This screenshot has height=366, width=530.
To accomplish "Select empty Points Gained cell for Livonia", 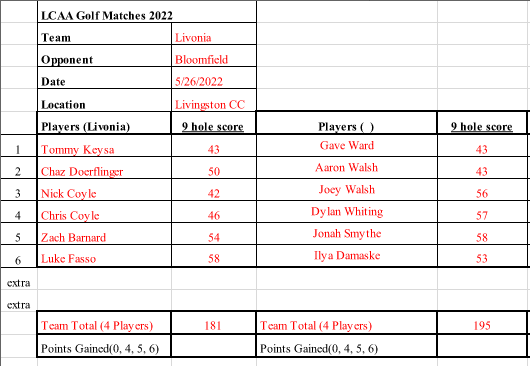I will [x=213, y=345].
